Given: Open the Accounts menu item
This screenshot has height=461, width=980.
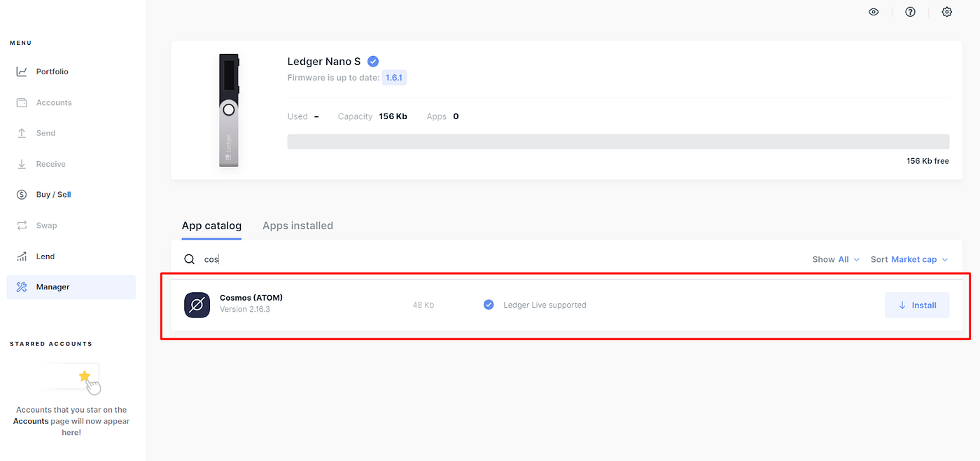Looking at the screenshot, I should pos(71,102).
